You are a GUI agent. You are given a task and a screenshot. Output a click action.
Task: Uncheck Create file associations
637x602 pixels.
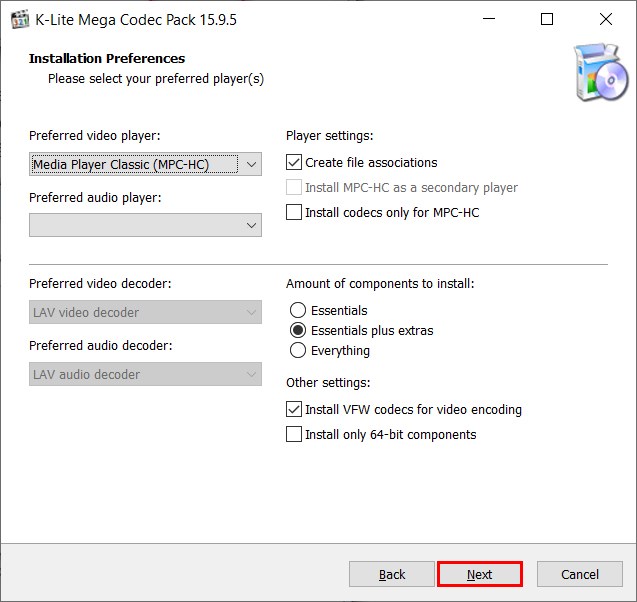click(294, 162)
